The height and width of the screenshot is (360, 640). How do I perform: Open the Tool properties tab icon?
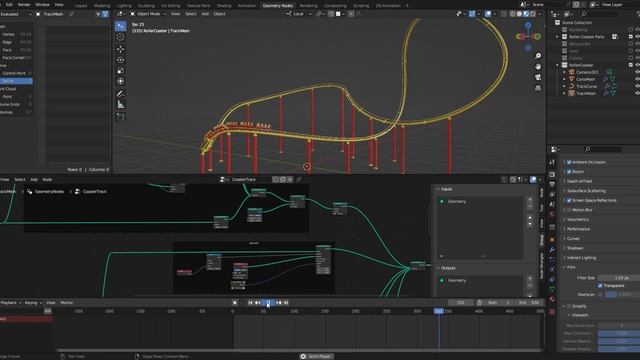[552, 162]
